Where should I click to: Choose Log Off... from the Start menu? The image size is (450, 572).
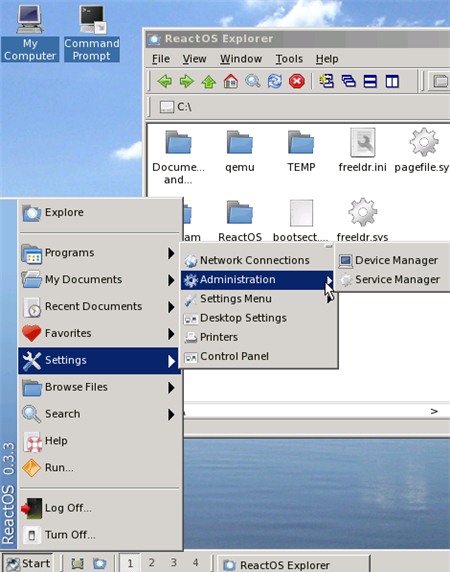point(100,508)
